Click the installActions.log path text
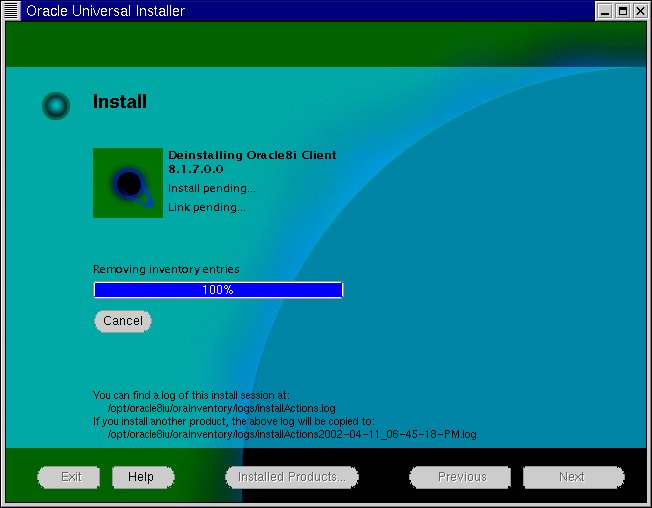 pos(222,408)
